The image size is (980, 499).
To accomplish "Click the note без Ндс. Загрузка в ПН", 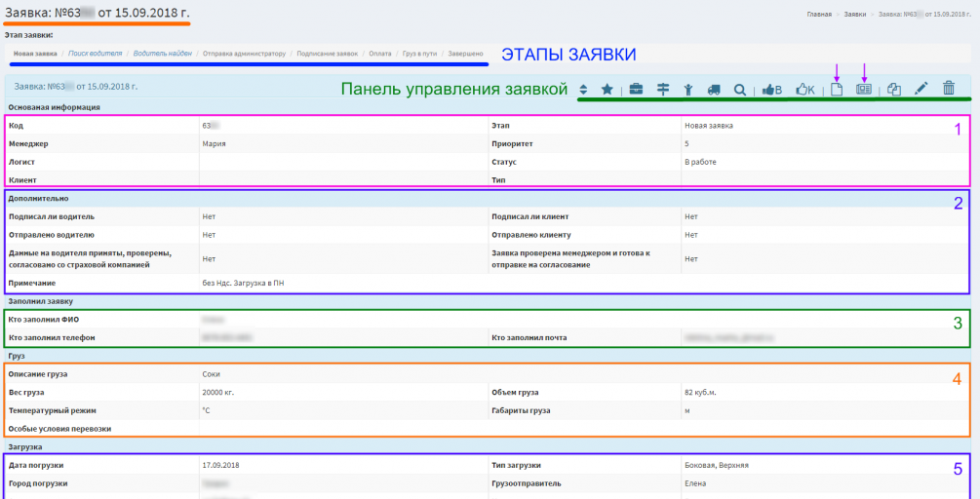I will (243, 283).
